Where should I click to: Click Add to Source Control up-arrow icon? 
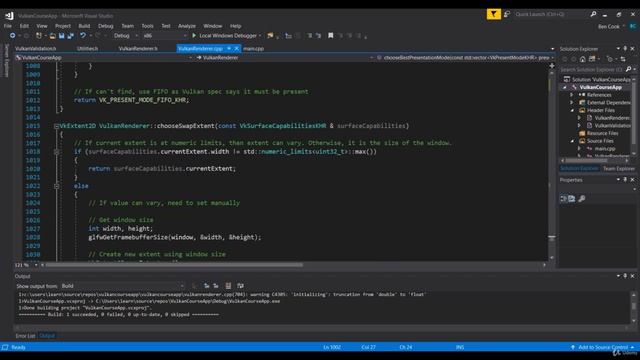click(573, 347)
